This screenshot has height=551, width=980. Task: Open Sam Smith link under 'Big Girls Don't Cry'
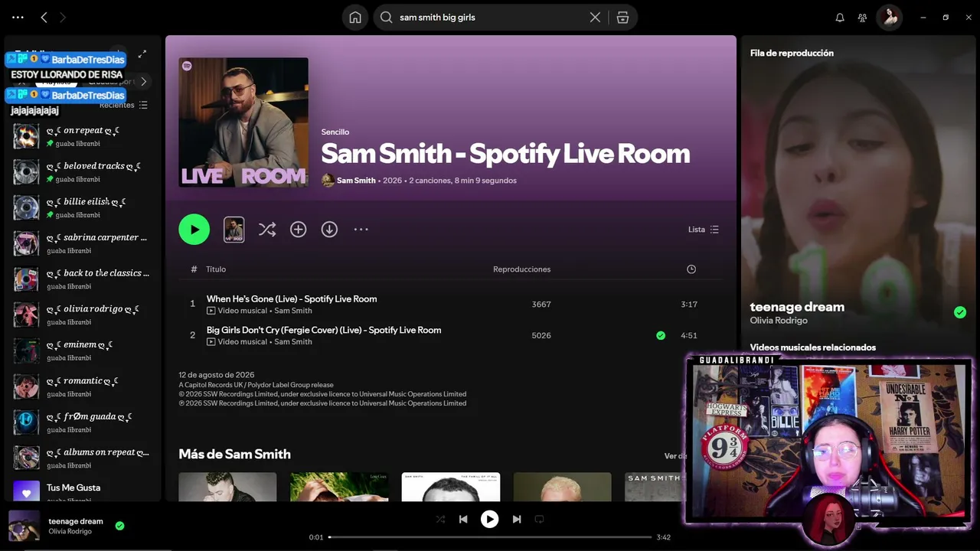tap(293, 342)
